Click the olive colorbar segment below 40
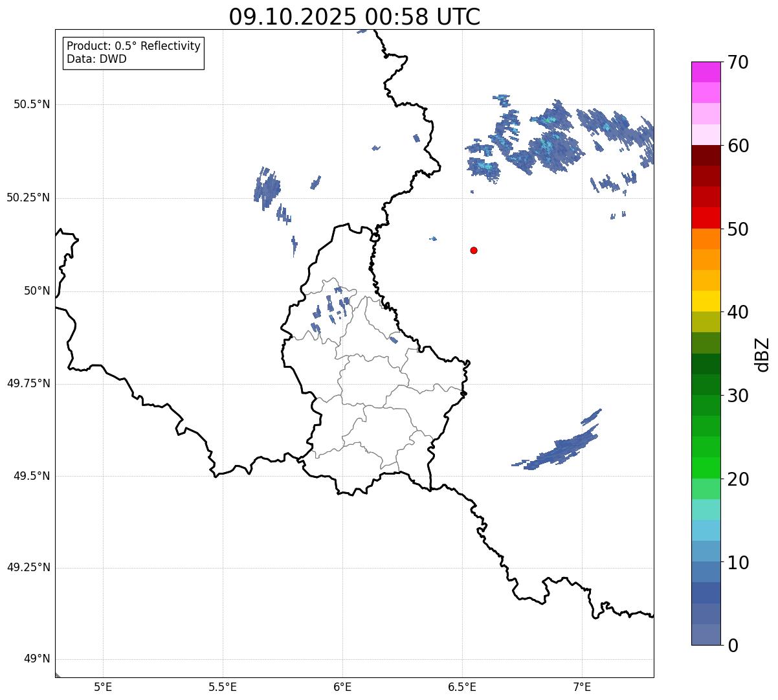 [706, 322]
